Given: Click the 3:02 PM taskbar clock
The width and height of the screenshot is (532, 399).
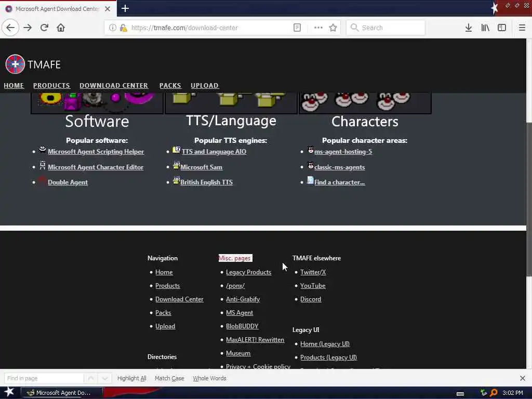Looking at the screenshot, I should coord(512,393).
